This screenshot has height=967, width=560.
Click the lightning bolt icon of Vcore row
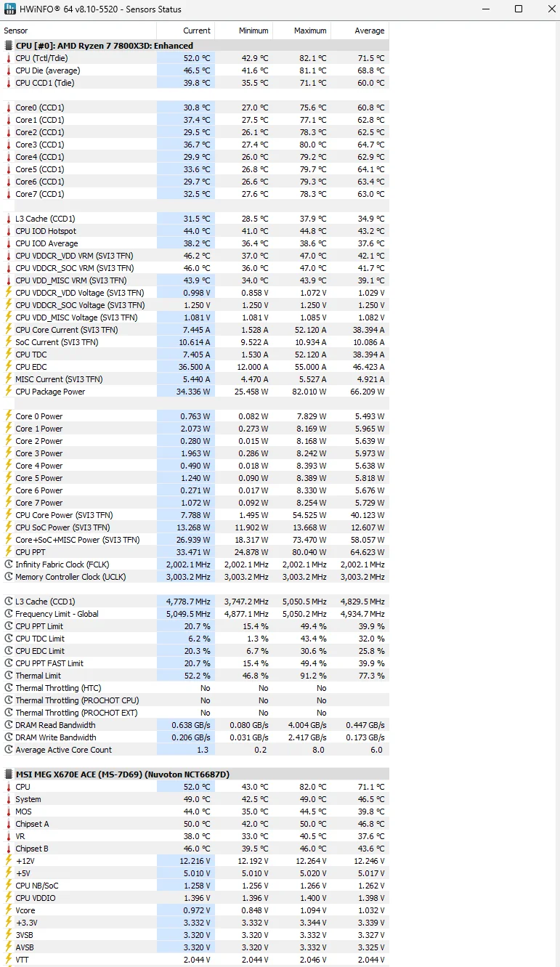(9, 910)
